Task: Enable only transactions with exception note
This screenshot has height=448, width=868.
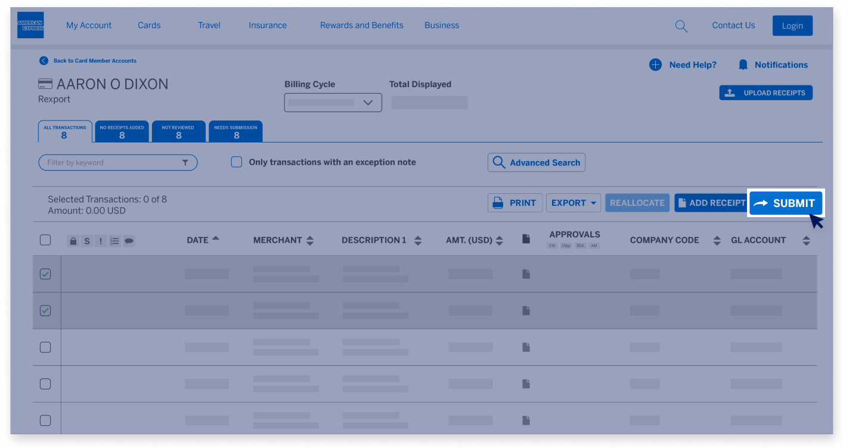Action: tap(237, 162)
